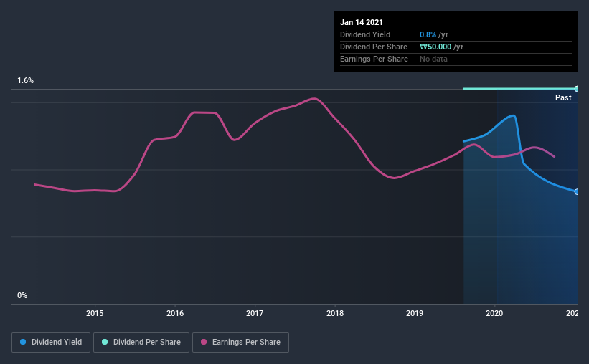Click the Dividend Per Share endpoint marker
Image resolution: width=589 pixels, height=364 pixels.
(576, 89)
